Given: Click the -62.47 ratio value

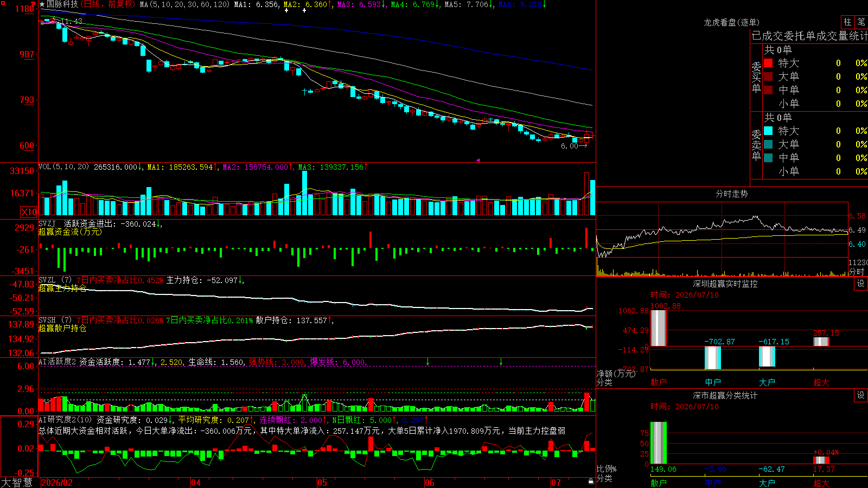Looking at the screenshot, I should point(771,469).
